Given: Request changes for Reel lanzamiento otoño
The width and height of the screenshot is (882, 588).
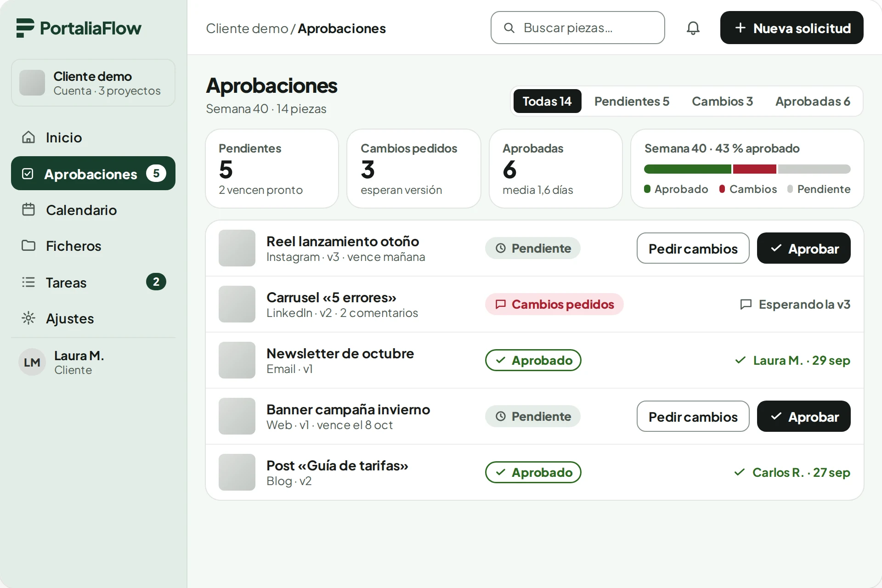Looking at the screenshot, I should click(x=693, y=248).
